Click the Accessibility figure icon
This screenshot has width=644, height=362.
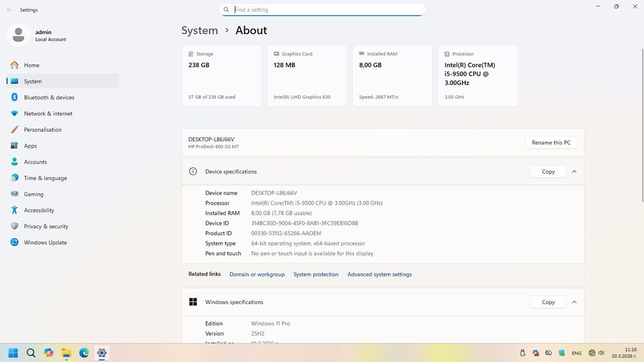point(14,210)
